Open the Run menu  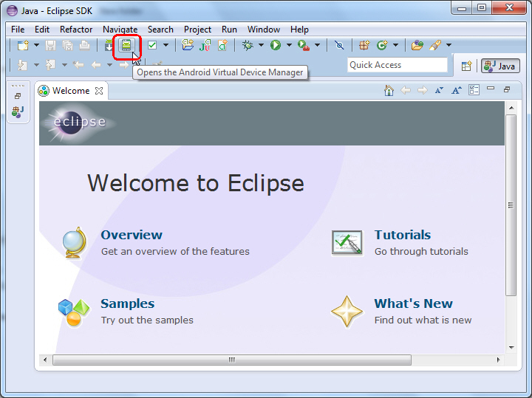point(229,30)
